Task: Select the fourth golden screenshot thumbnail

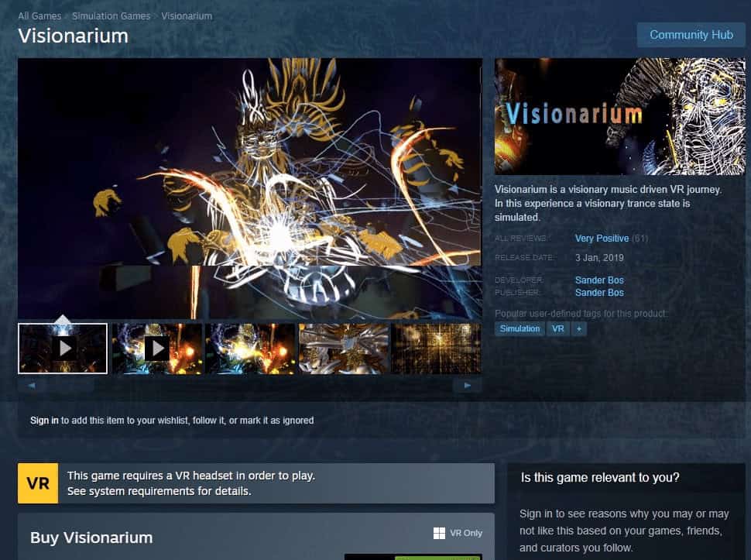Action: click(x=344, y=349)
